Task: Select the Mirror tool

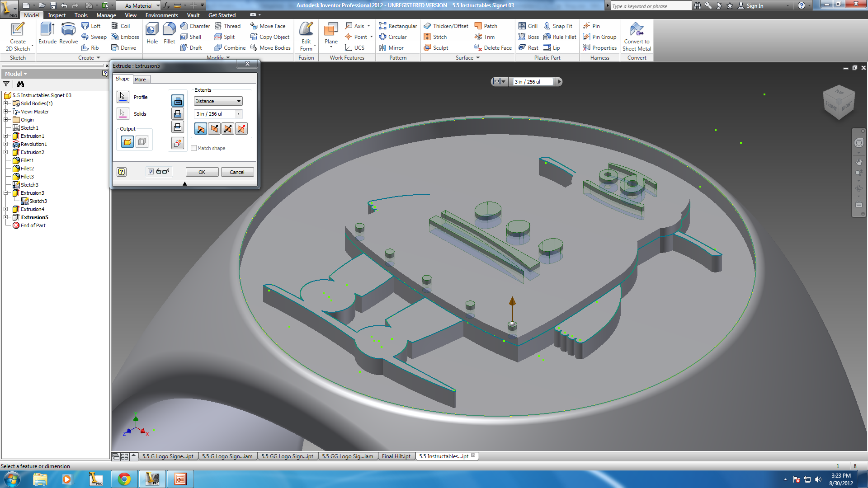Action: [391, 48]
